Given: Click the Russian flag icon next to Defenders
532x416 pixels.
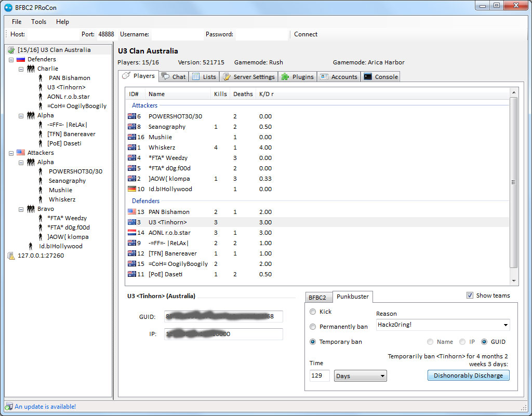Looking at the screenshot, I should coord(21,59).
